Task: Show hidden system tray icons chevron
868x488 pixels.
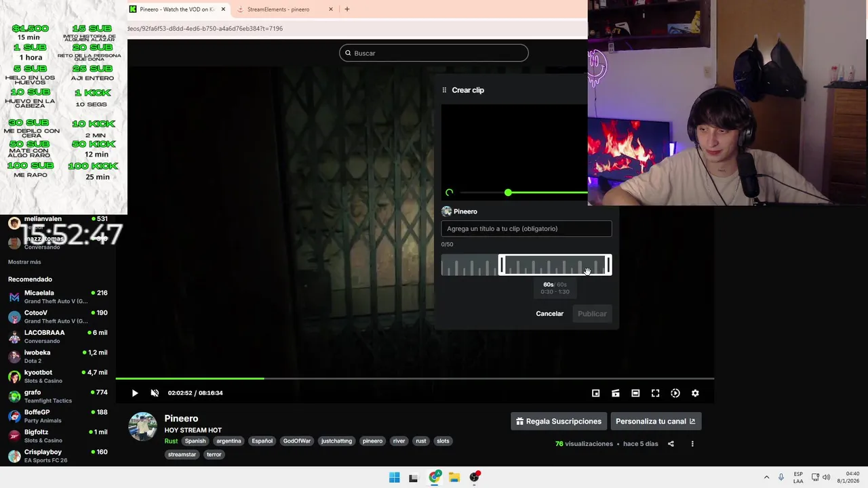Action: click(x=766, y=477)
